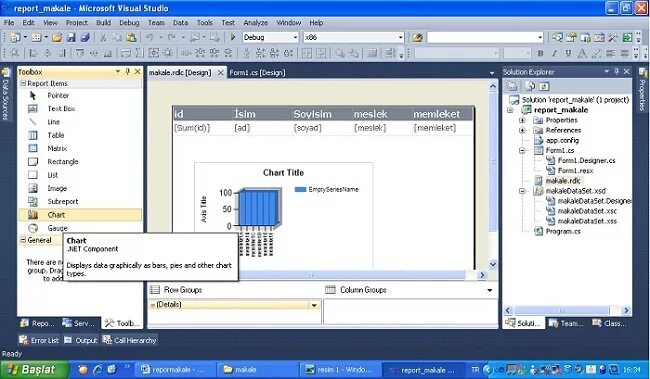This screenshot has height=379, width=650.
Task: Open the Find in Files toolbar icon
Action: tap(417, 38)
